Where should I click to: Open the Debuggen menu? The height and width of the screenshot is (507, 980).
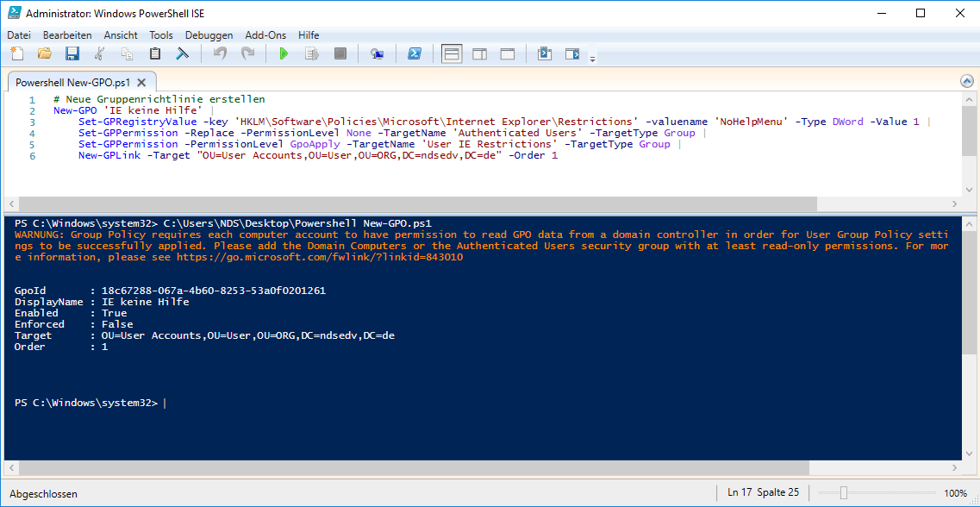click(x=209, y=35)
